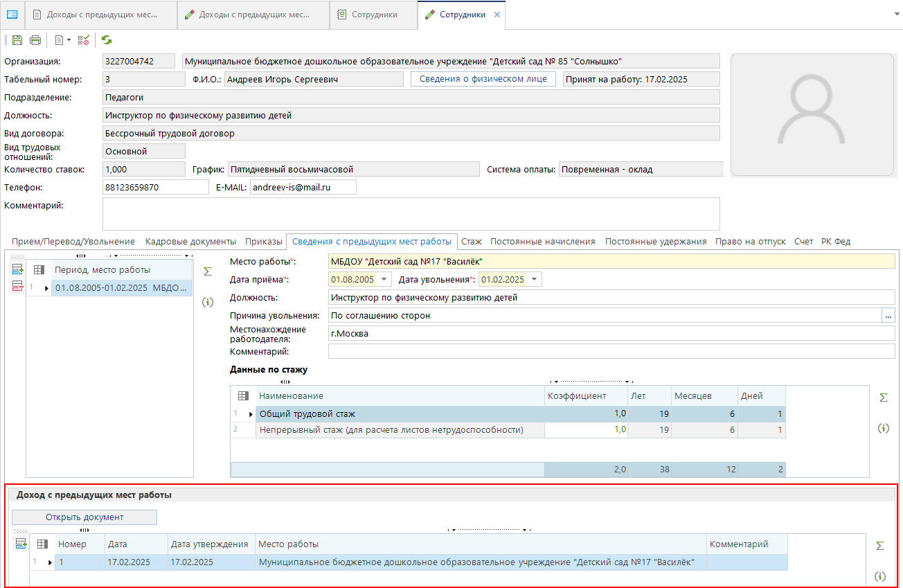The height and width of the screenshot is (588, 903).
Task: Click the Print icon in the toolbar
Action: pyautogui.click(x=35, y=40)
